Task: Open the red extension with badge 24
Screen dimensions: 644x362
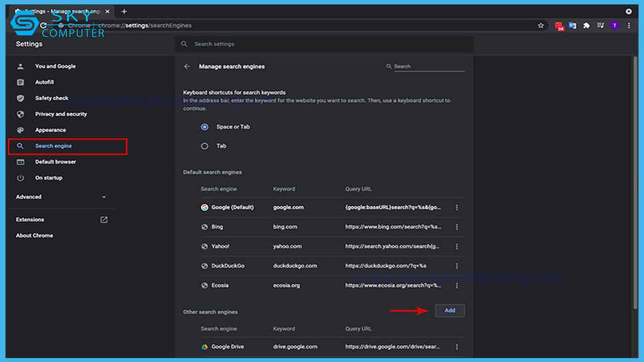Action: [x=559, y=26]
